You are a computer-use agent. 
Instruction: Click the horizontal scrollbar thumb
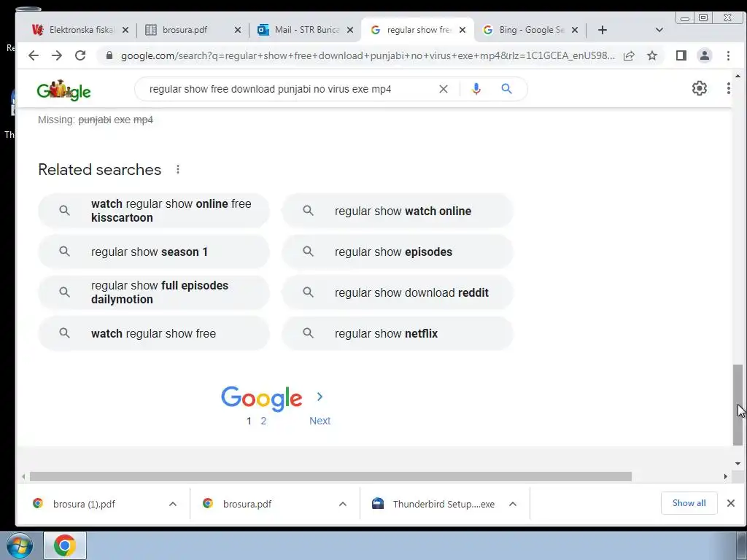coord(330,476)
